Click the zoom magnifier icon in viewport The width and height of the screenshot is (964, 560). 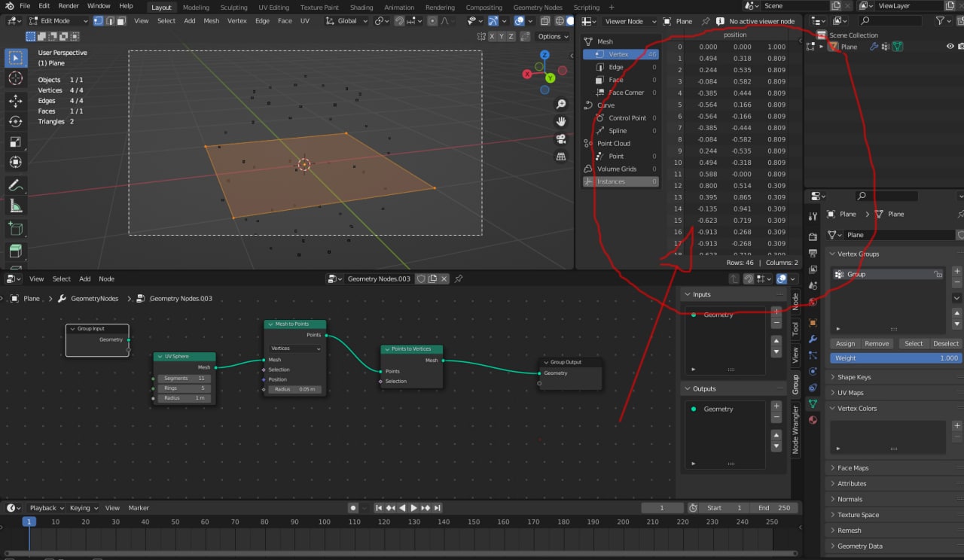tap(560, 104)
